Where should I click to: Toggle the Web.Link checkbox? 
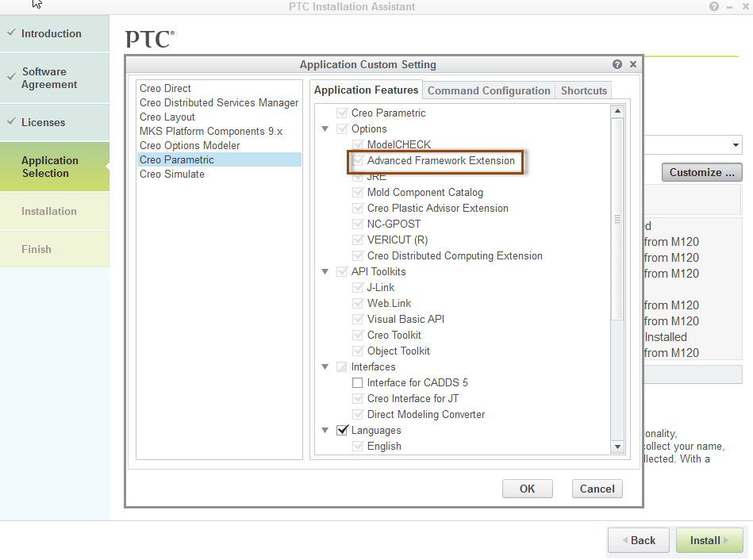[357, 303]
